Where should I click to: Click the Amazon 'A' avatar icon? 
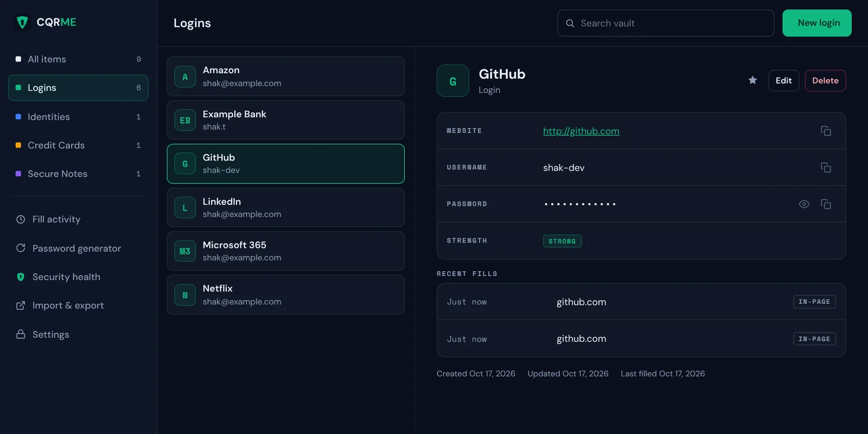185,77
